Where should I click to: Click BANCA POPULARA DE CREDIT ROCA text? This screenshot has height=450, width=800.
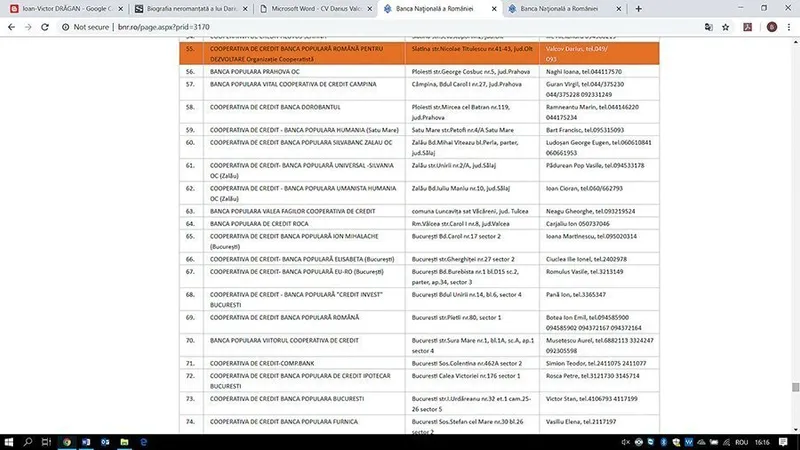click(259, 223)
